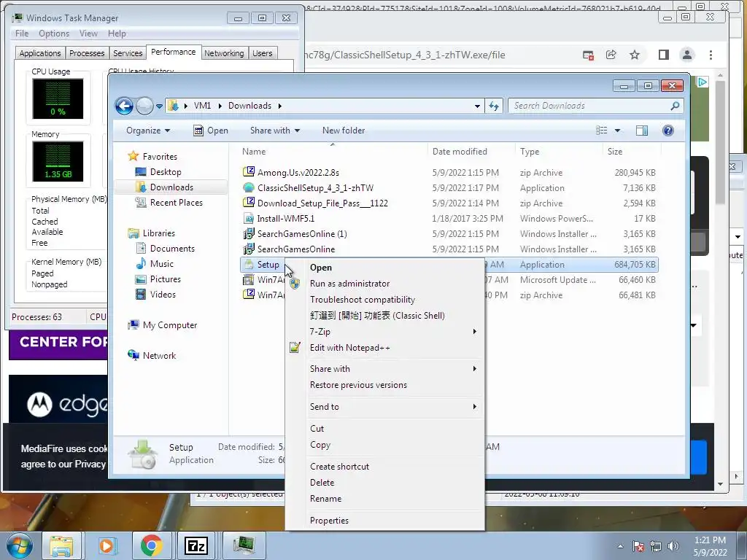Open Explorer Help question mark icon
The image size is (747, 560).
(668, 131)
